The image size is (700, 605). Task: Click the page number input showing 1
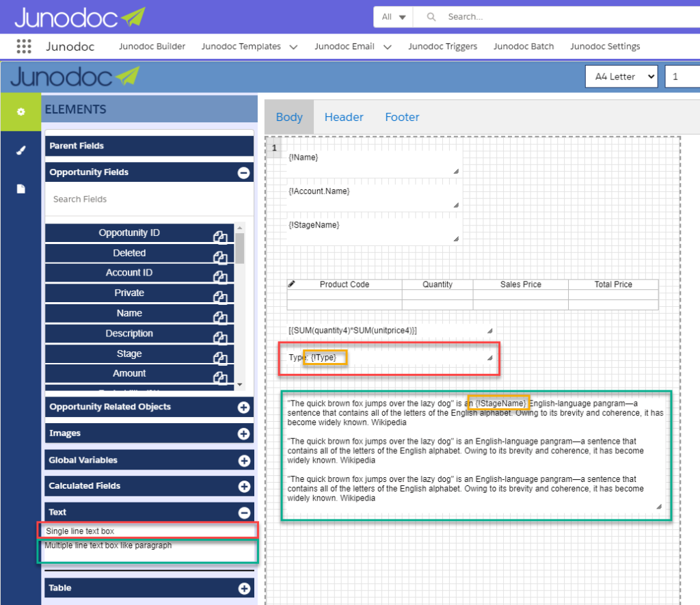pos(682,77)
